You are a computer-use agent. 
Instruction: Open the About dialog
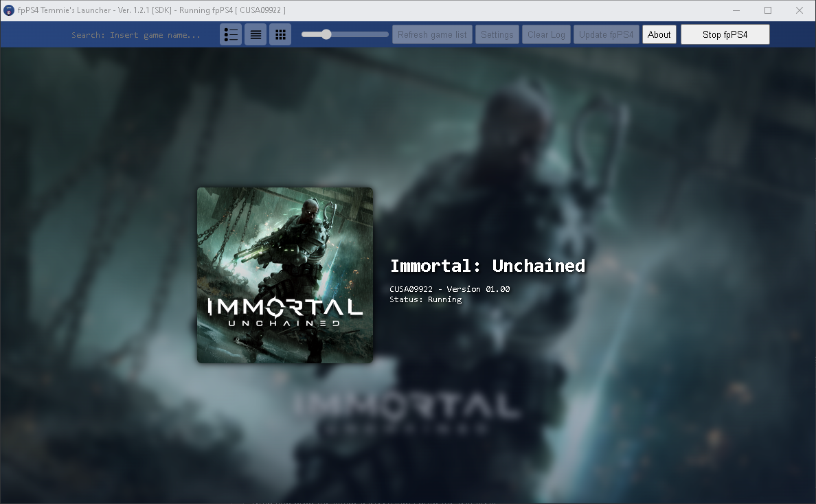pos(659,34)
